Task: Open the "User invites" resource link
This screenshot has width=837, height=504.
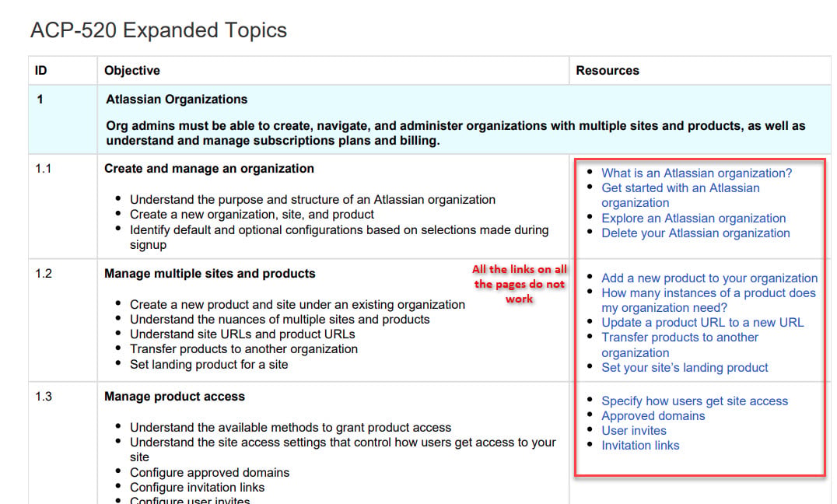Action: click(x=634, y=430)
